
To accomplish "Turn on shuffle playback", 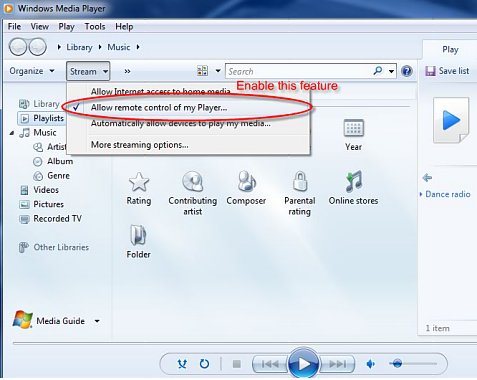I will coord(182,364).
